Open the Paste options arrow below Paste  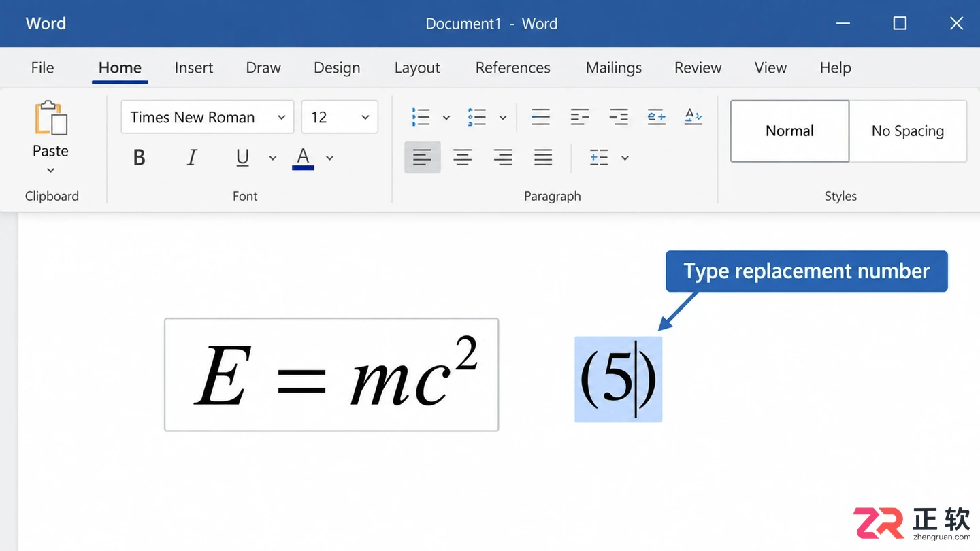(x=50, y=170)
